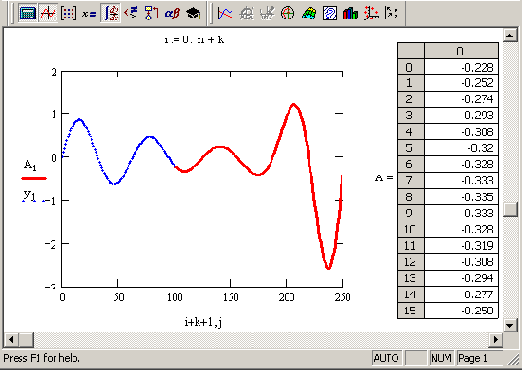Insert a 3D scatter plot
This screenshot has width=522, height=370.
tap(371, 13)
